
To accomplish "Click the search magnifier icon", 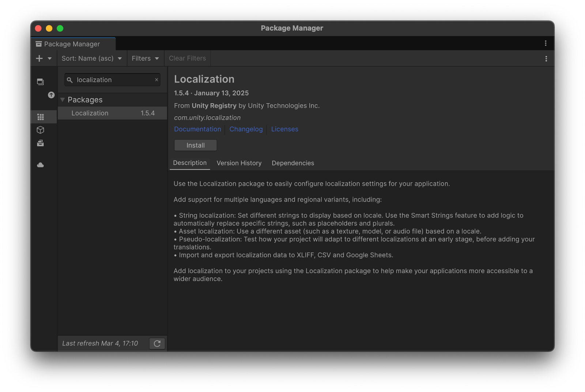I will pos(70,80).
